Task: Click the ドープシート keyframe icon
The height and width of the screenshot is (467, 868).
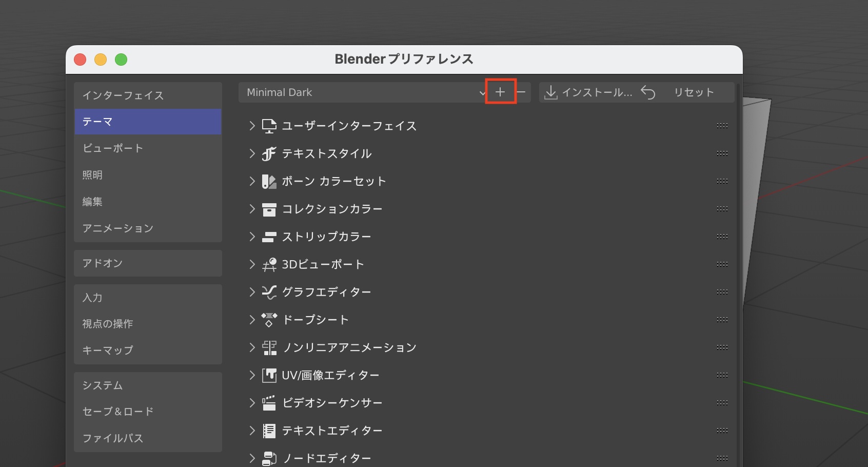Action: click(269, 320)
